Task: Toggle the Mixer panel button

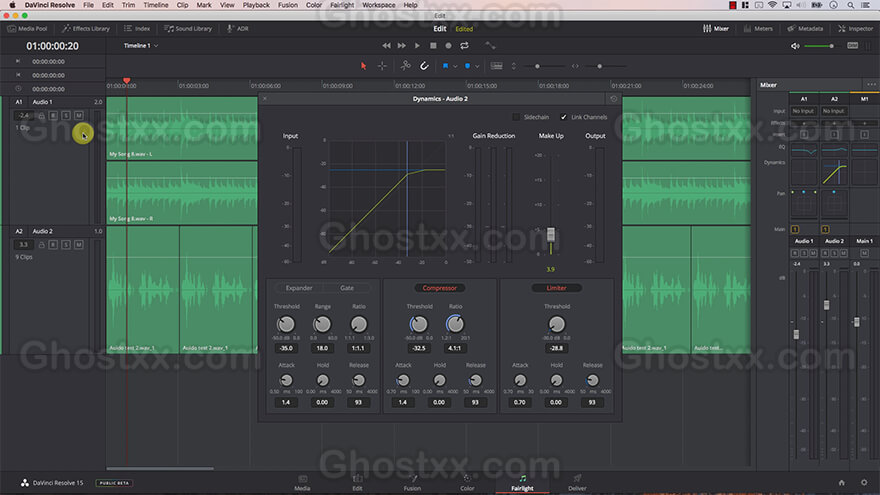Action: tap(716, 29)
